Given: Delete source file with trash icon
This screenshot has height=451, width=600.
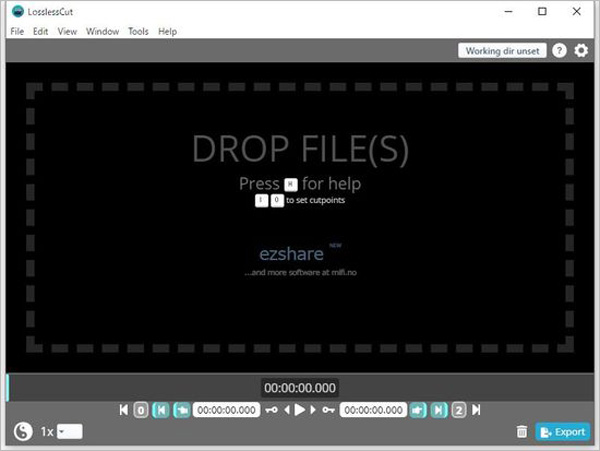Looking at the screenshot, I should pyautogui.click(x=522, y=432).
